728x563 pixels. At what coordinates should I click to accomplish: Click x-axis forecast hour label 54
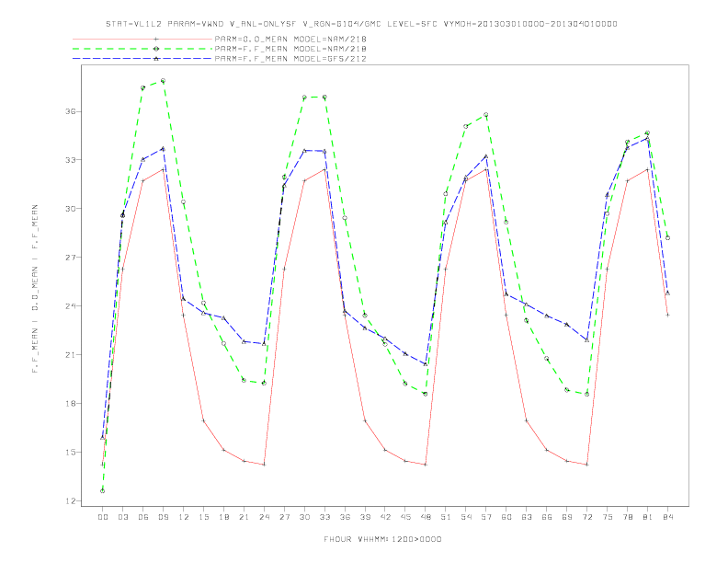click(466, 517)
